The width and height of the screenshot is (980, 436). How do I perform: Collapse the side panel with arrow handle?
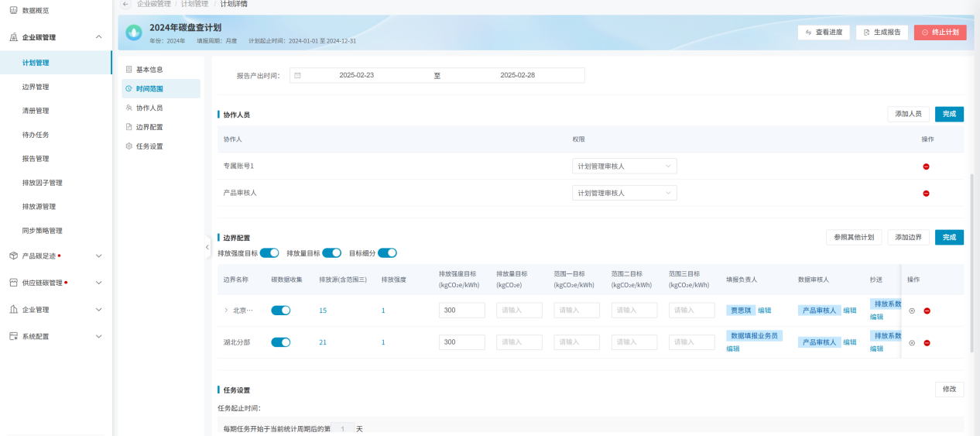207,247
